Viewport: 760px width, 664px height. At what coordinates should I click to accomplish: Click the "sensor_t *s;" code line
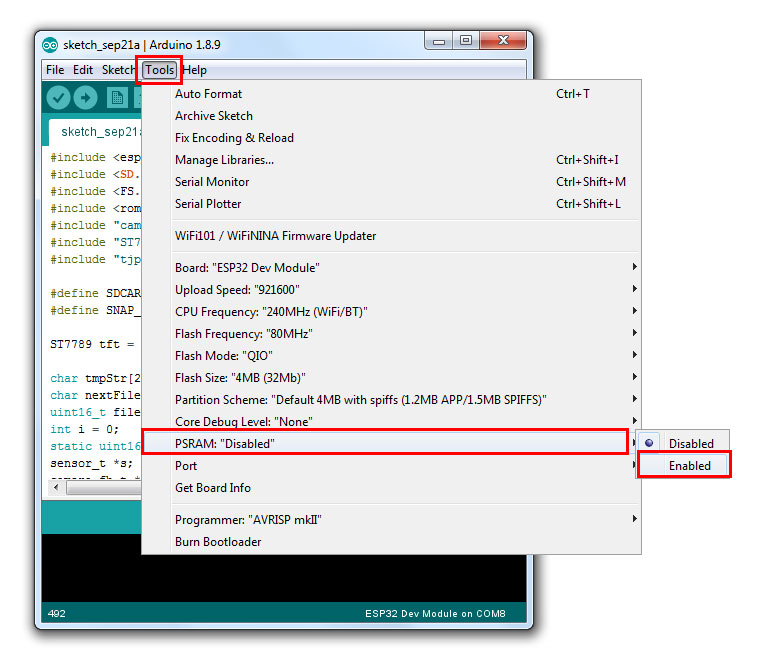coord(91,463)
